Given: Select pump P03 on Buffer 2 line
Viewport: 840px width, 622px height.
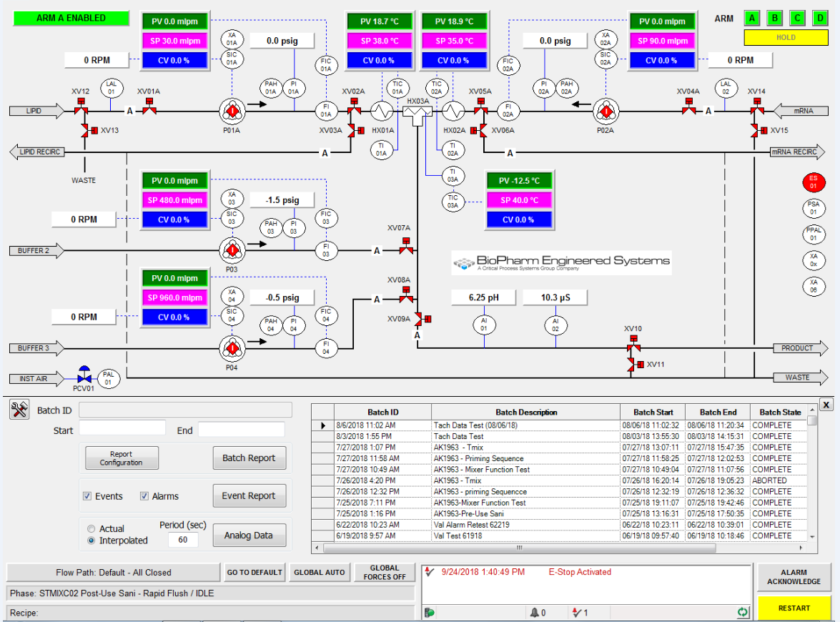Looking at the screenshot, I should (232, 250).
